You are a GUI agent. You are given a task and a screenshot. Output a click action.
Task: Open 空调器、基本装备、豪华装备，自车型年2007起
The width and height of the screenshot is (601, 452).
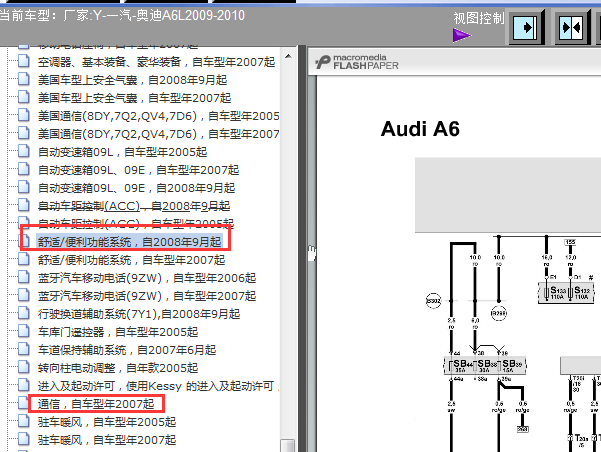click(156, 62)
